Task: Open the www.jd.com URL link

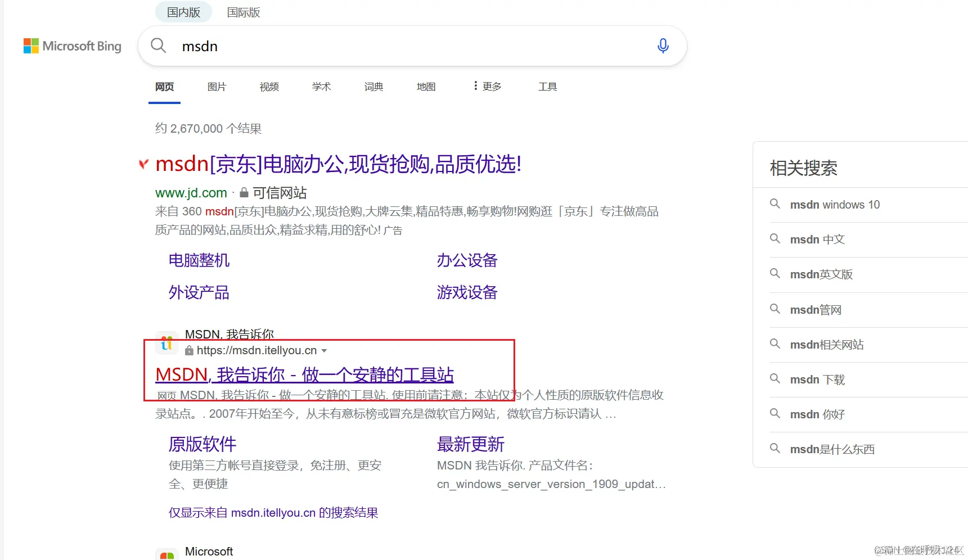Action: (191, 193)
